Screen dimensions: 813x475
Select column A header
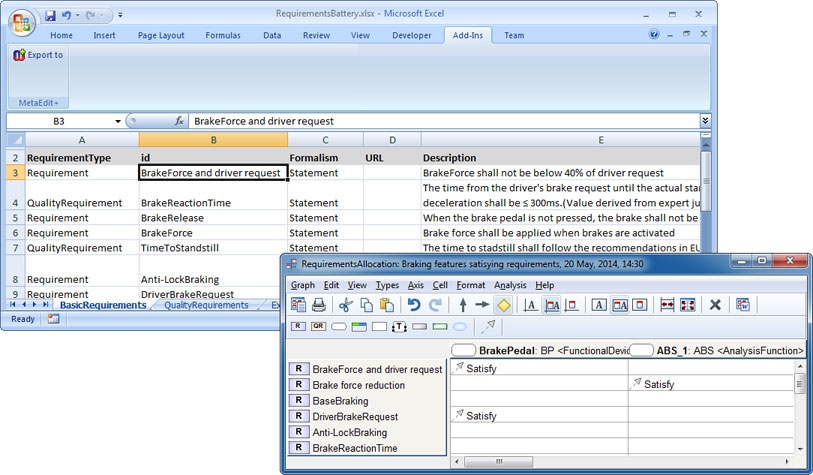pyautogui.click(x=82, y=140)
